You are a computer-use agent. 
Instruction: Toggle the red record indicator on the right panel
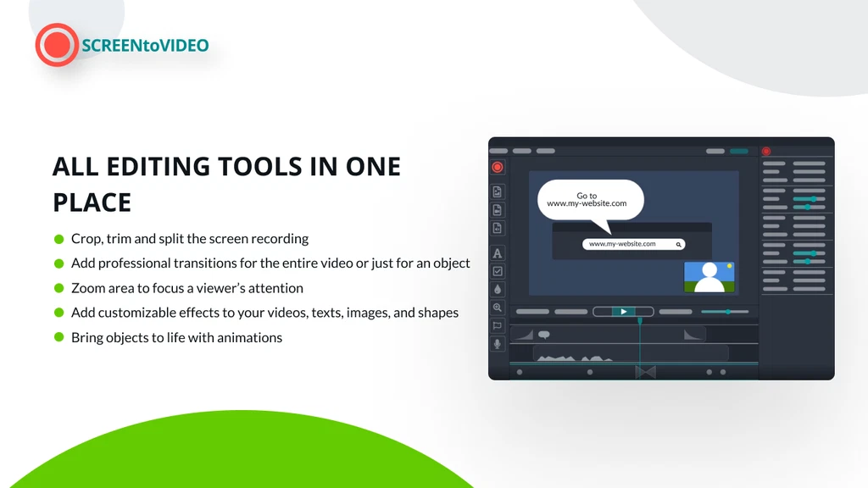click(x=766, y=152)
